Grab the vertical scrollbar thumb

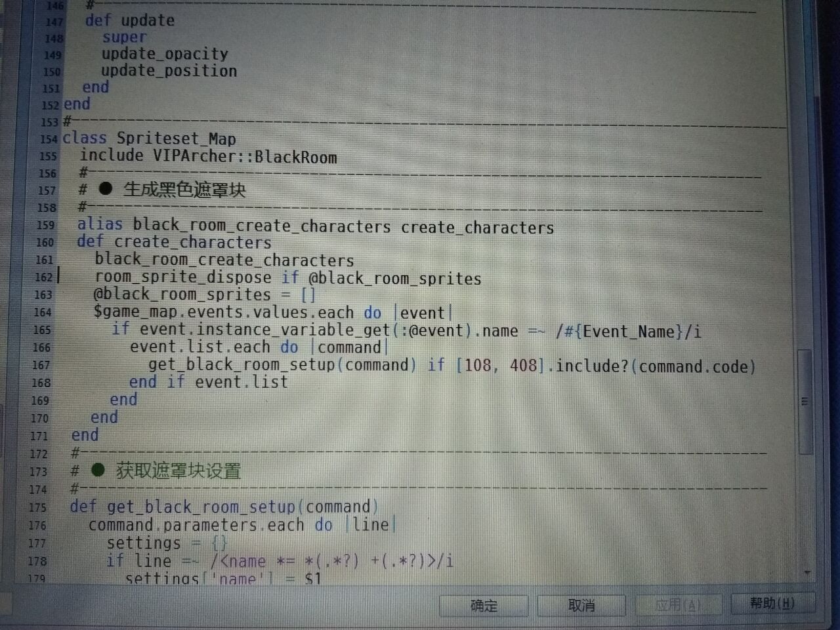click(x=805, y=401)
